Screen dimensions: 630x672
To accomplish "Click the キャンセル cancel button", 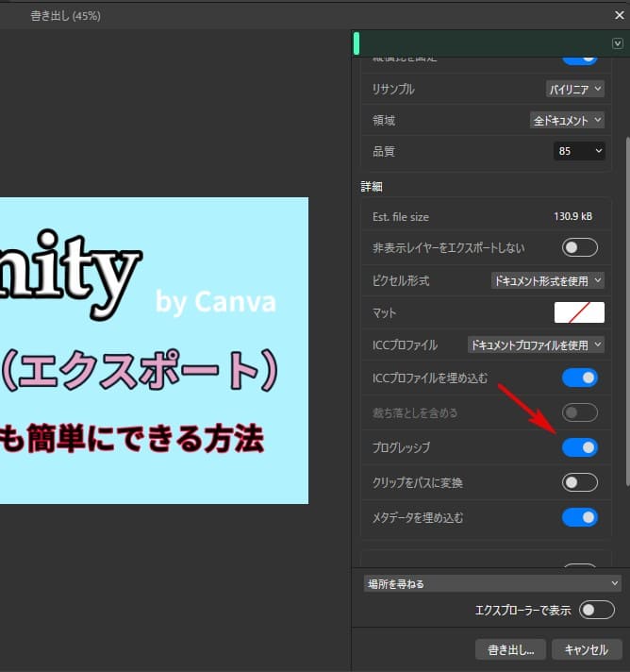I will coord(587,649).
